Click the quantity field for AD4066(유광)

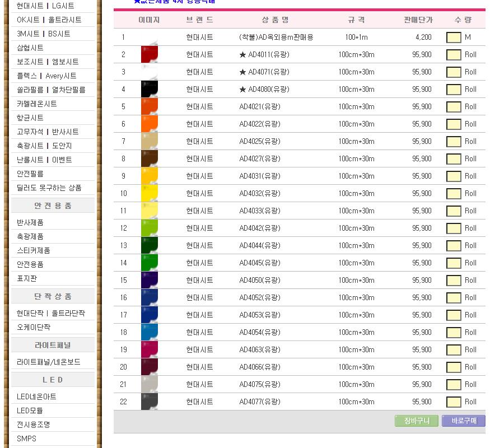coord(454,367)
